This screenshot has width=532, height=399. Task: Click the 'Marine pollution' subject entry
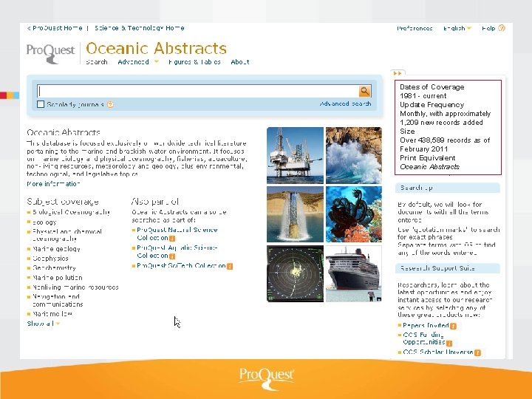(58, 278)
